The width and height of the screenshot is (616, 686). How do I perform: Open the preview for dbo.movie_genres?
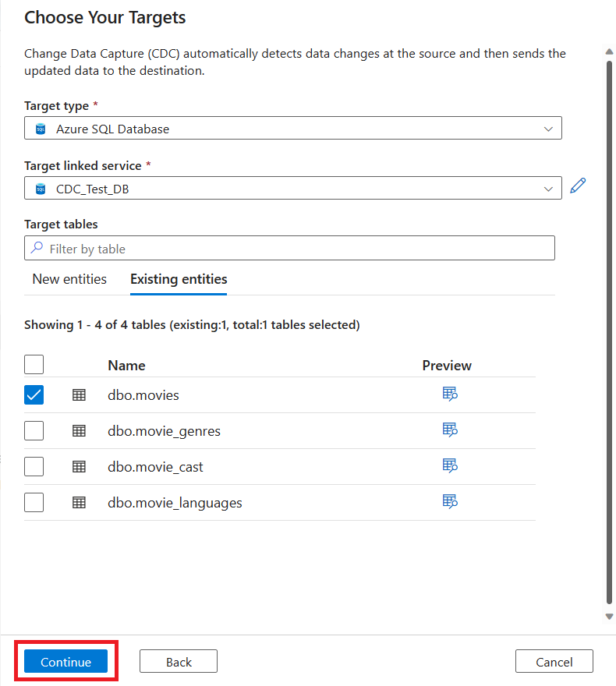pyautogui.click(x=450, y=430)
